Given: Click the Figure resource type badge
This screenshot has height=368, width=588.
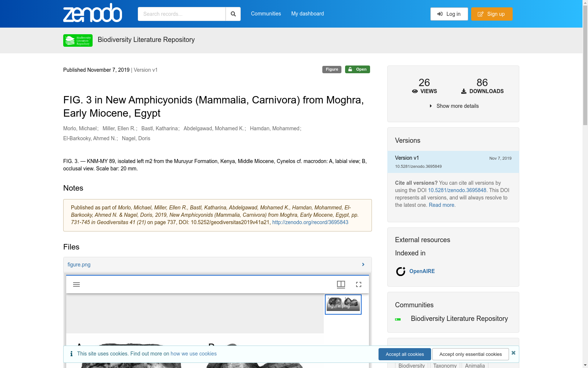Looking at the screenshot, I should (332, 70).
